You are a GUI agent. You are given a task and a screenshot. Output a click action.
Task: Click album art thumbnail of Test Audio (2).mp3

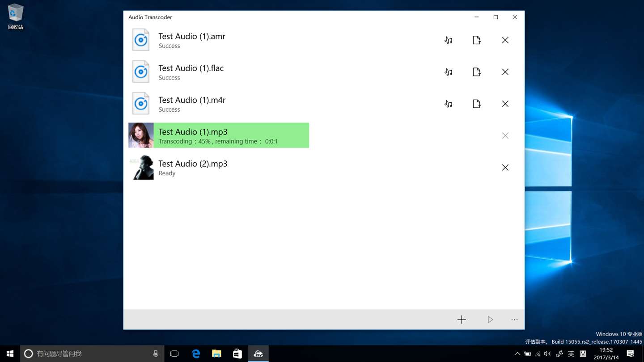pyautogui.click(x=141, y=167)
